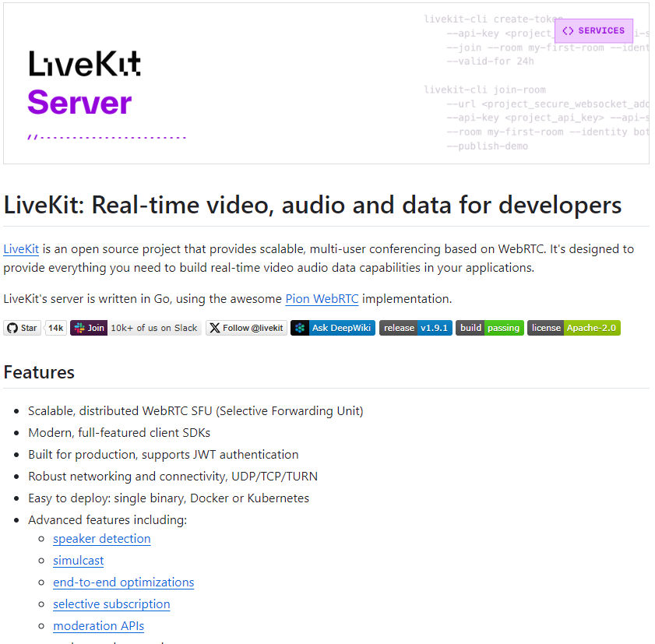Click the GitHub octocat icon
This screenshot has height=644, width=655.
12,328
